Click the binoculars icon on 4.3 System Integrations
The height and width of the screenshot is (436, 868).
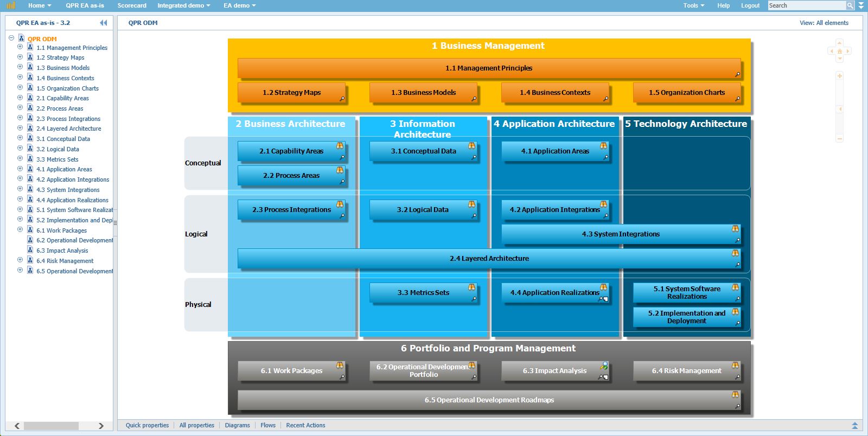[735, 229]
